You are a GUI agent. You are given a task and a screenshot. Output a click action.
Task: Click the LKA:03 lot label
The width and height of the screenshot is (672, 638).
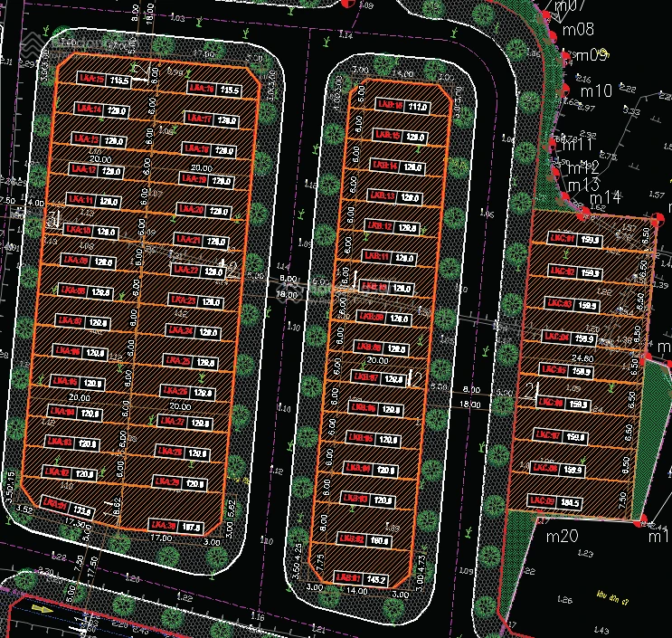click(60, 442)
